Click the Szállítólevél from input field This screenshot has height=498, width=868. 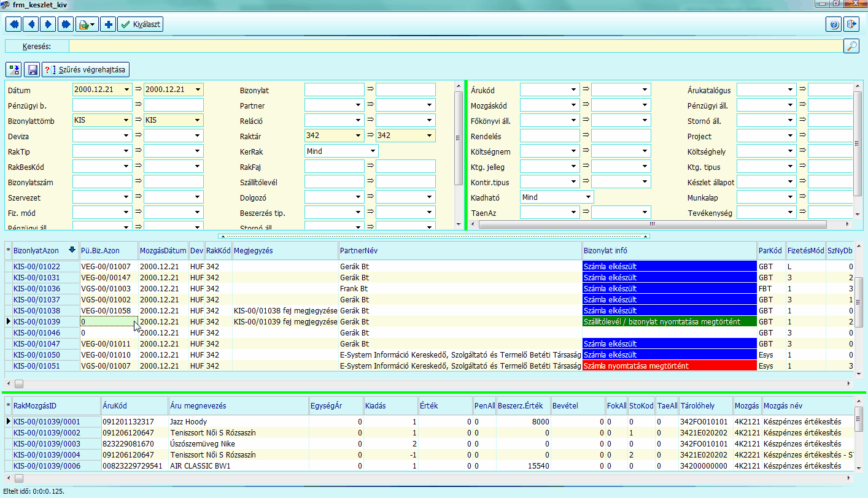coord(335,182)
